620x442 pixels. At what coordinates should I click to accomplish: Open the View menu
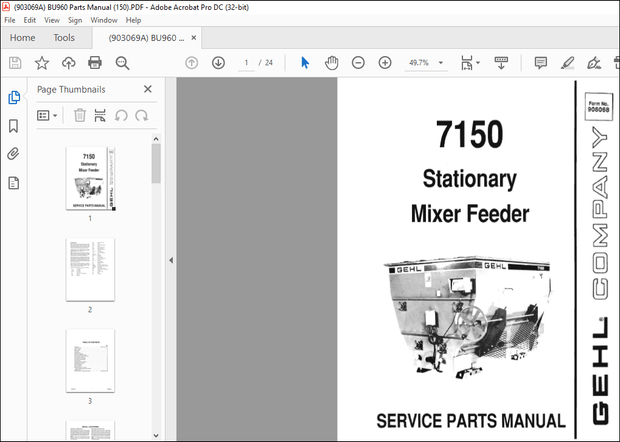pos(52,20)
